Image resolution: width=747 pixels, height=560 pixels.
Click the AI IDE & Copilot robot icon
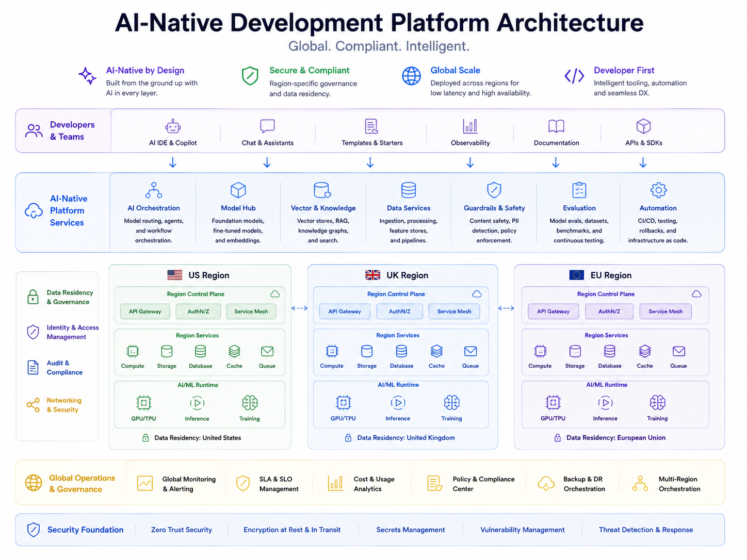[173, 126]
